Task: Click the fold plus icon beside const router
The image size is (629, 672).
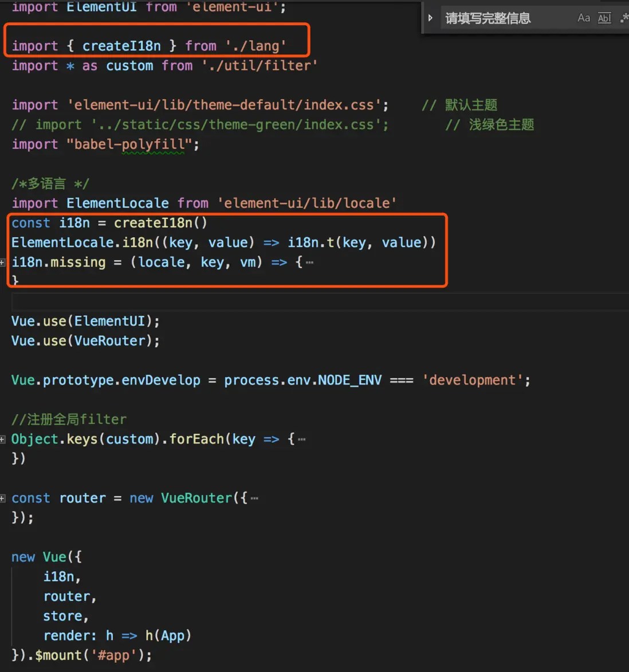Action: [x=3, y=498]
